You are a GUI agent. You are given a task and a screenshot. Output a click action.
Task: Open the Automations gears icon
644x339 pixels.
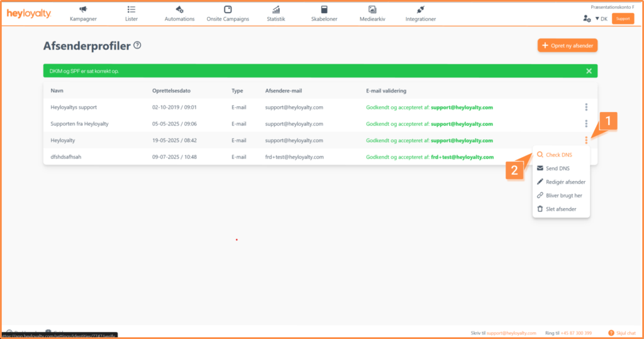click(x=179, y=10)
